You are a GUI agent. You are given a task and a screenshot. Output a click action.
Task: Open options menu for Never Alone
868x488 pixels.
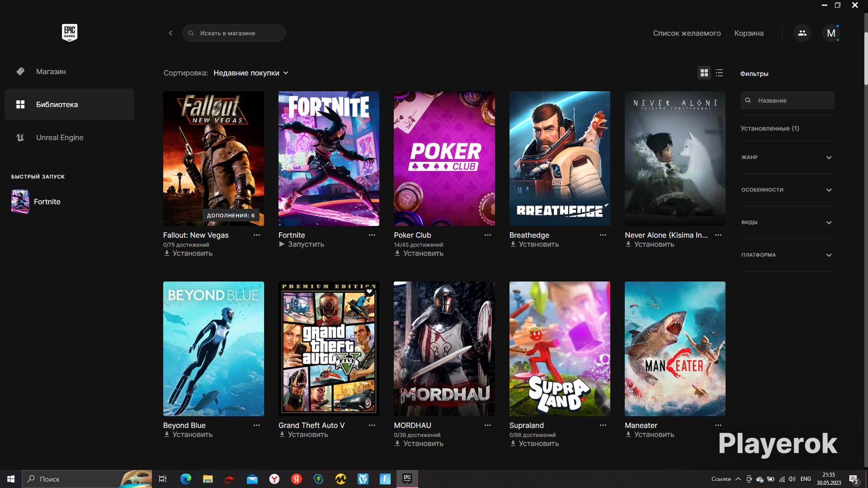718,235
